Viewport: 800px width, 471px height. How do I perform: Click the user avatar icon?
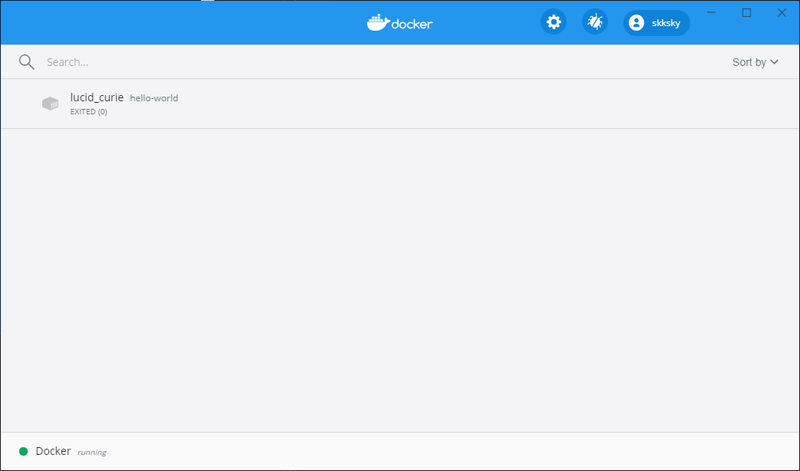(x=636, y=22)
